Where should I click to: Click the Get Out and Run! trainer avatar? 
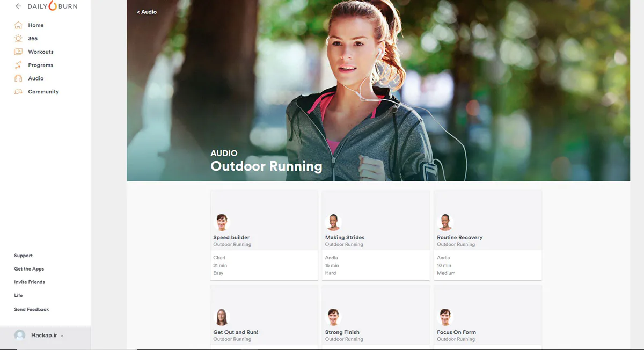tap(222, 317)
